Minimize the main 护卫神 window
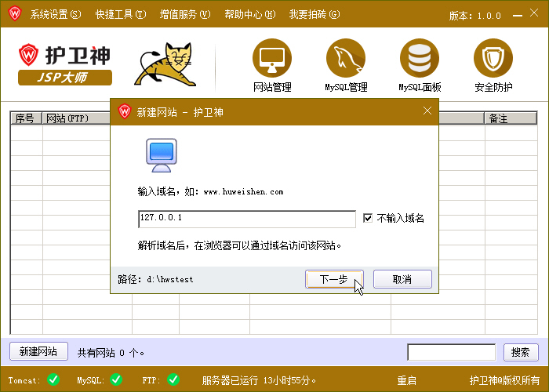549x392 pixels. click(x=517, y=16)
